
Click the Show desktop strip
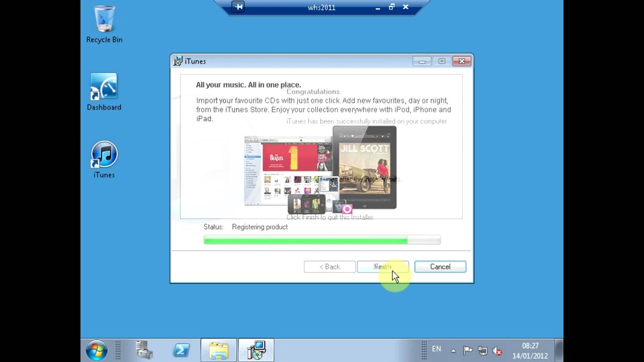point(559,350)
